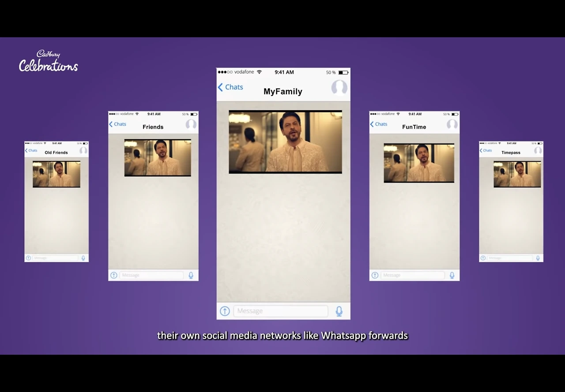
Task: Tap the 9:41 AM clock in Friends phone
Action: coord(154,114)
